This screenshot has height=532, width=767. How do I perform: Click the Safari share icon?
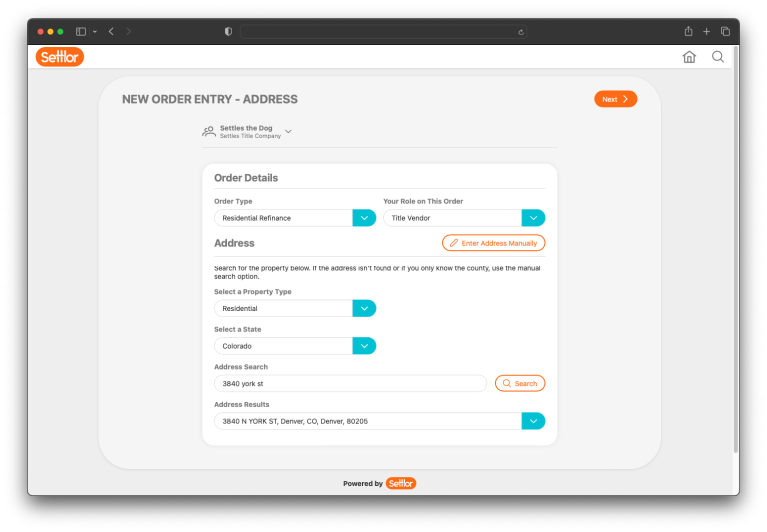(688, 31)
